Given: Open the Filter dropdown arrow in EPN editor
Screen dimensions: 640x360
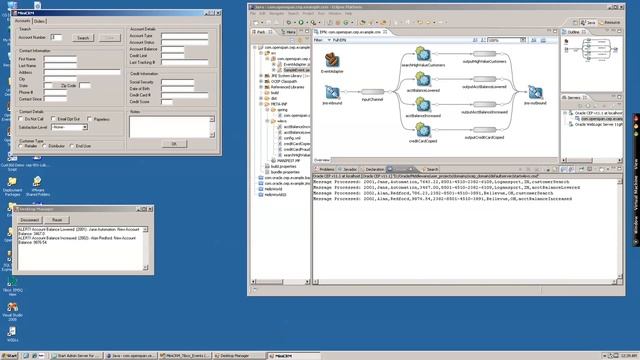Looking at the screenshot, I should click(x=329, y=40).
